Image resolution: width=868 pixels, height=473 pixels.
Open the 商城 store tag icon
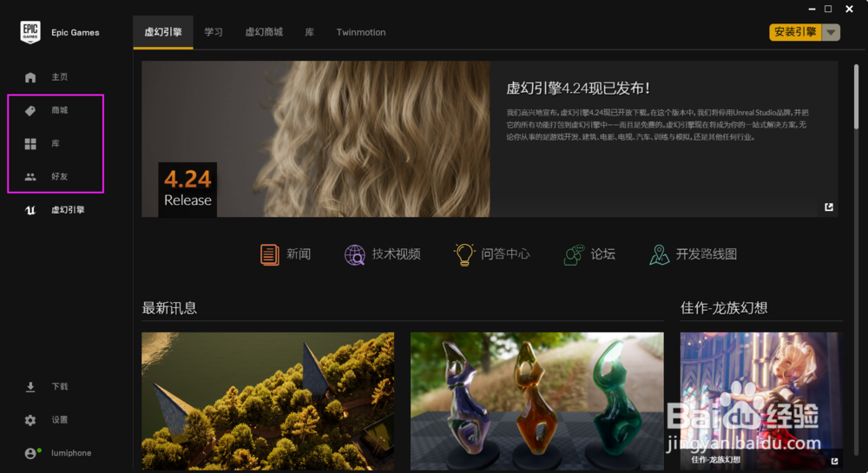click(x=30, y=110)
